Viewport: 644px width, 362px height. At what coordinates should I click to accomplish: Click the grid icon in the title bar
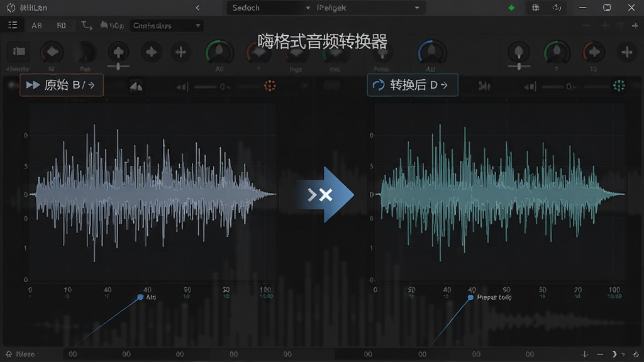[535, 8]
